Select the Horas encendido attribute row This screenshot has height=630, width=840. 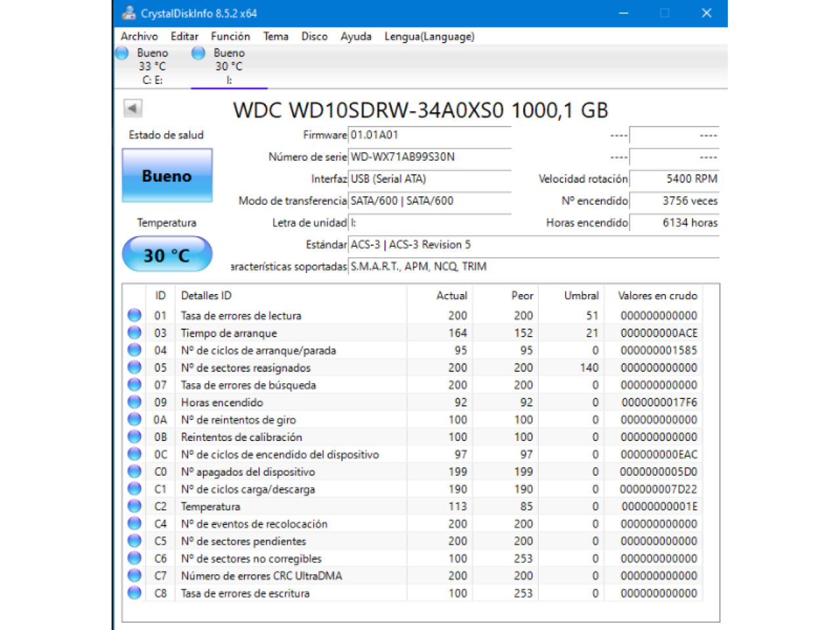tap(222, 402)
